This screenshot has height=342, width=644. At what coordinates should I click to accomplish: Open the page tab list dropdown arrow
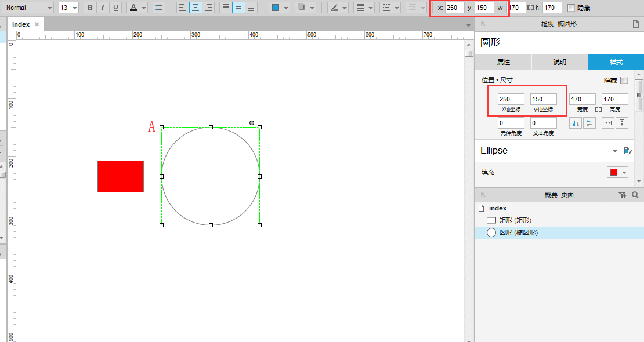point(468,25)
